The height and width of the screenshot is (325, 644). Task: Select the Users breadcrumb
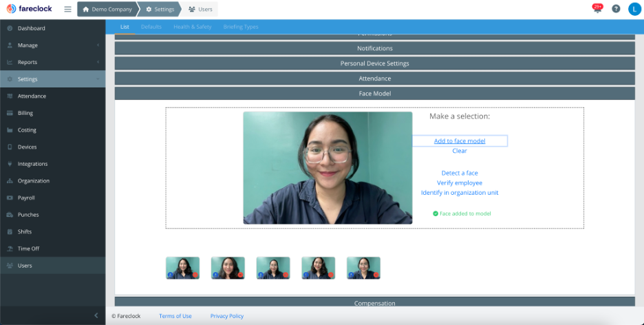(x=200, y=9)
